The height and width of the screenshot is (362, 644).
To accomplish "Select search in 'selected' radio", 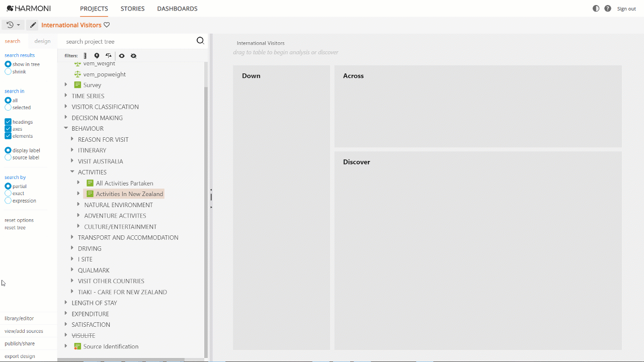I will pos(8,108).
